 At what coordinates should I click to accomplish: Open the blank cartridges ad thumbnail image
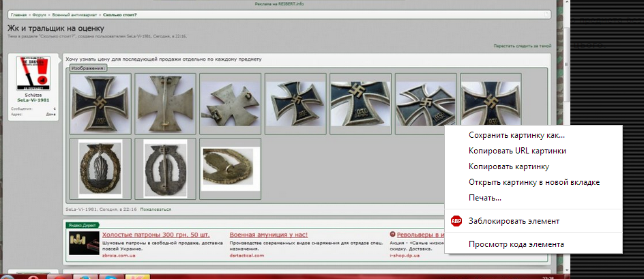[84, 243]
